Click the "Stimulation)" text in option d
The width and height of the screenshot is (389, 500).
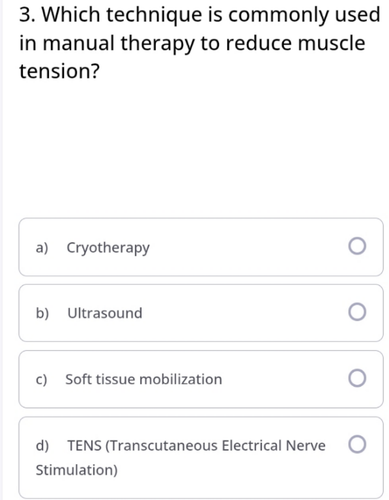(77, 470)
